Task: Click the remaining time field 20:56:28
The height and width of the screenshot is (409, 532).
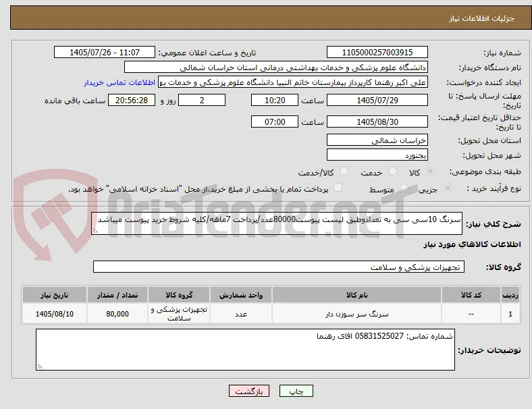Action: click(132, 100)
